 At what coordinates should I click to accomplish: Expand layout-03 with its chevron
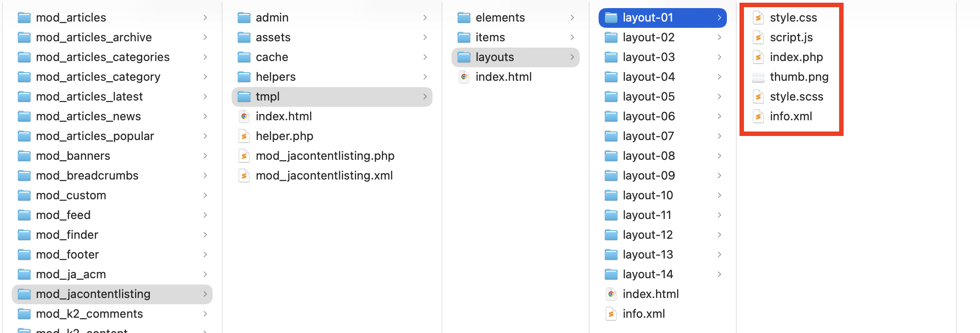tap(719, 57)
